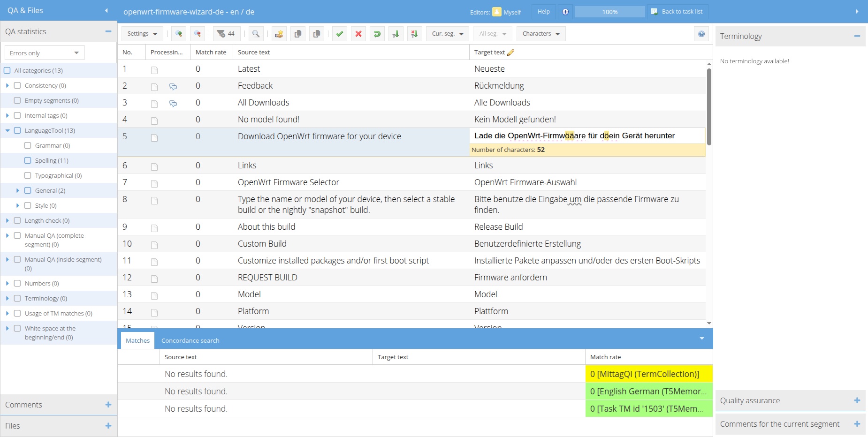The image size is (868, 437).
Task: Select the Matches tab
Action: point(137,340)
